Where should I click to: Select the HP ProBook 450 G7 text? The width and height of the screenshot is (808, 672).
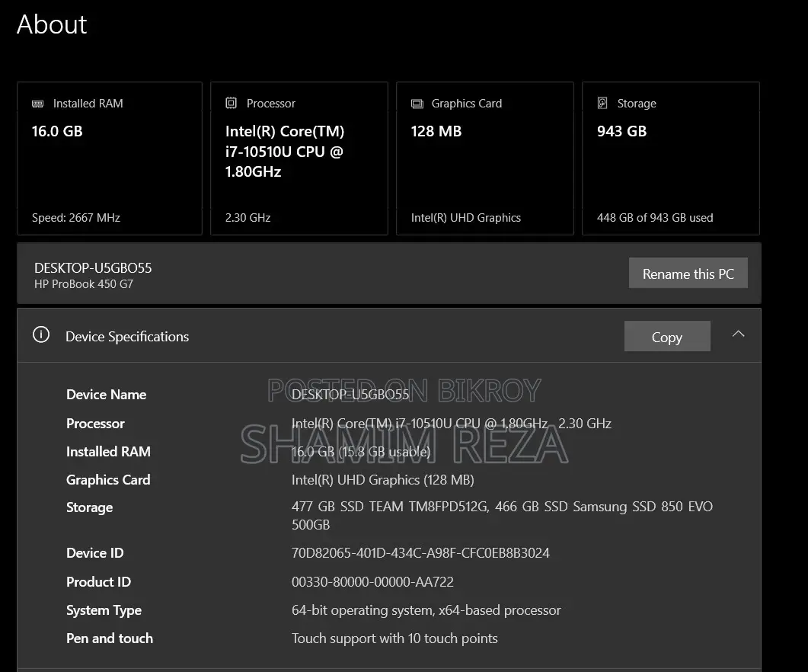tap(84, 284)
